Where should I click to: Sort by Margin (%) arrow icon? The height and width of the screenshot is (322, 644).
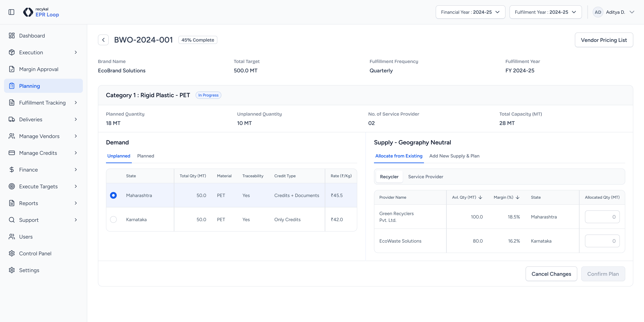click(x=518, y=197)
